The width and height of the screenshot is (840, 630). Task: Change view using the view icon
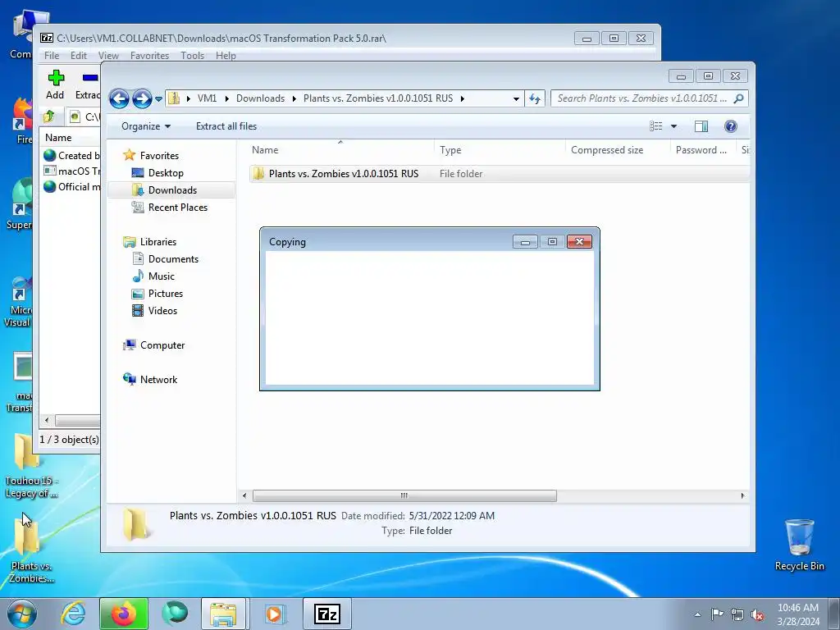tap(656, 126)
